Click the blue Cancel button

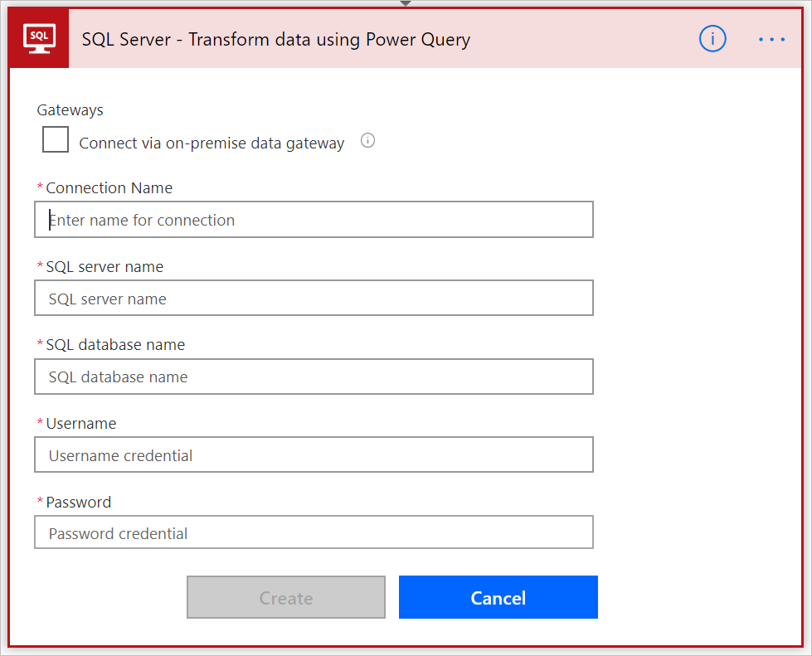498,598
